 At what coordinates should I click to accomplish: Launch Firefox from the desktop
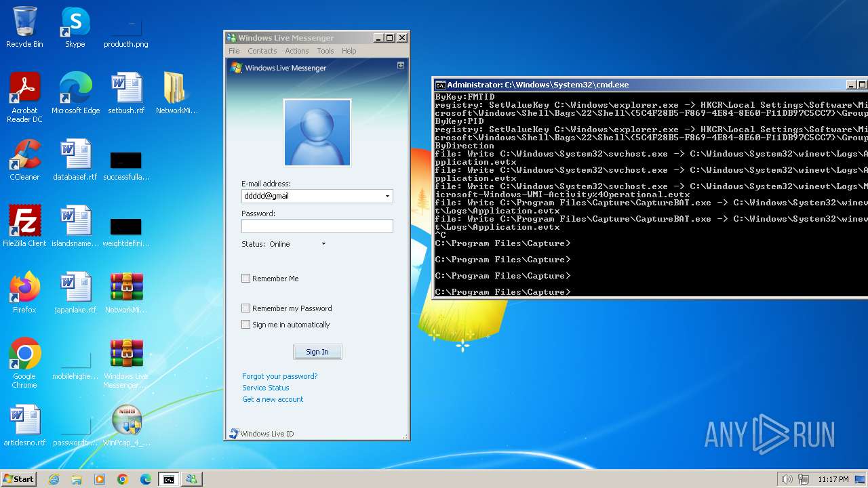[24, 293]
